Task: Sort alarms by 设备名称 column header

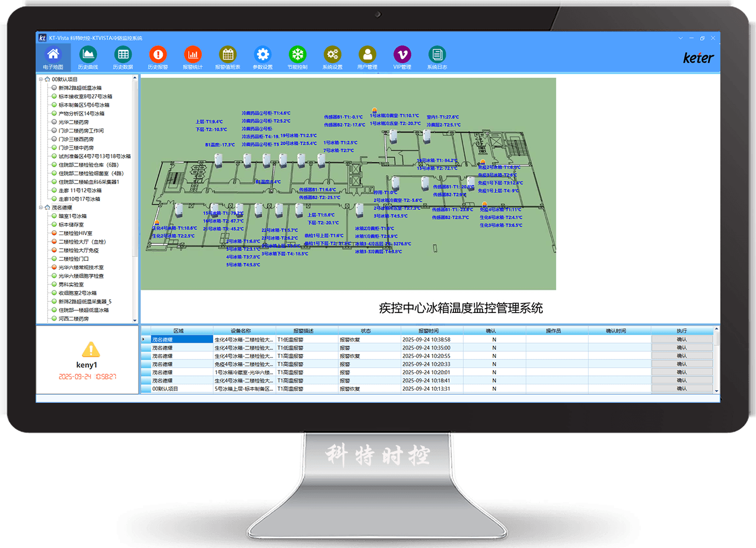Action: [241, 331]
